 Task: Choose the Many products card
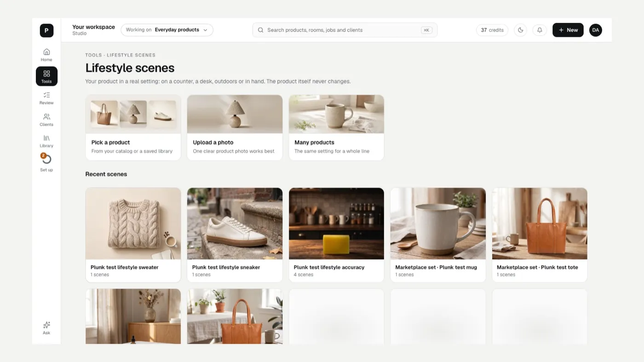pyautogui.click(x=336, y=127)
